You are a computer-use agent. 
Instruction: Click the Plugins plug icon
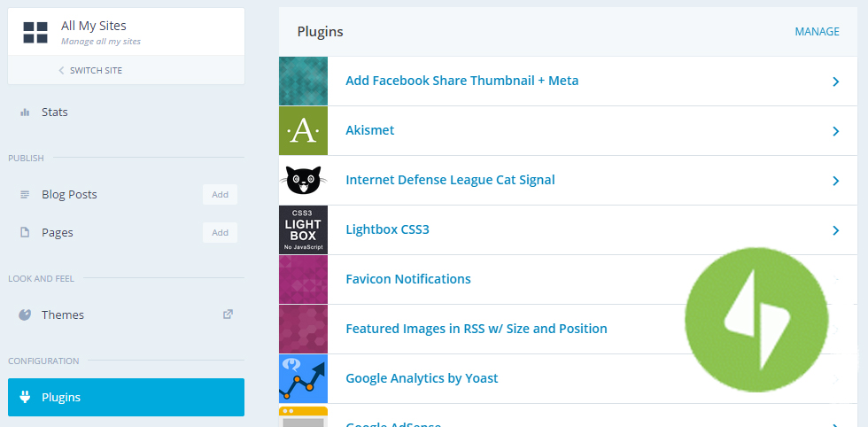(x=25, y=397)
